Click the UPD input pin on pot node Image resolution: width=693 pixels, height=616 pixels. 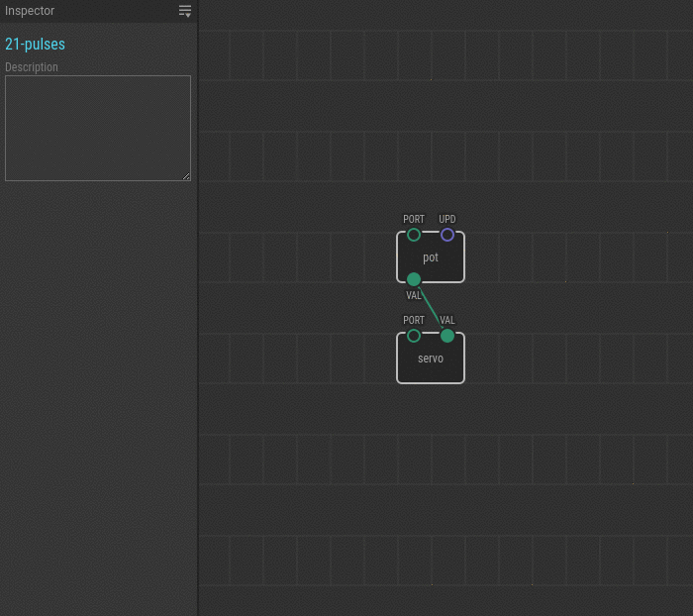[x=447, y=235]
